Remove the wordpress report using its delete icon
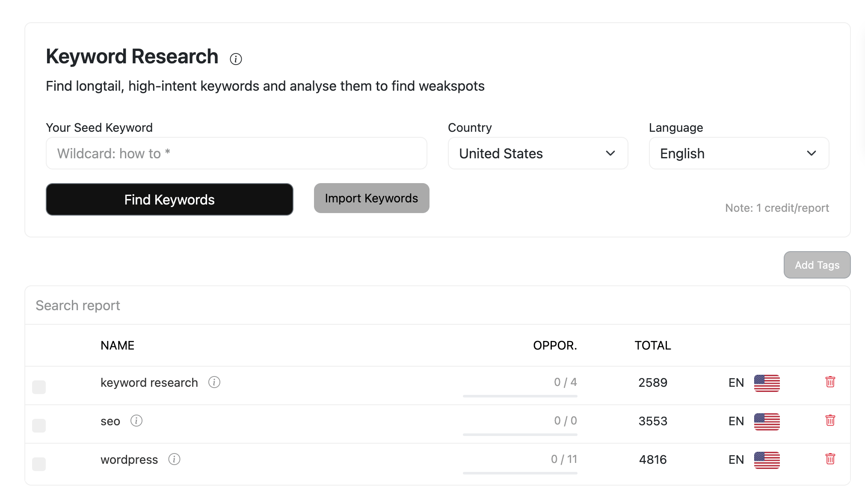This screenshot has height=504, width=865. tap(829, 460)
